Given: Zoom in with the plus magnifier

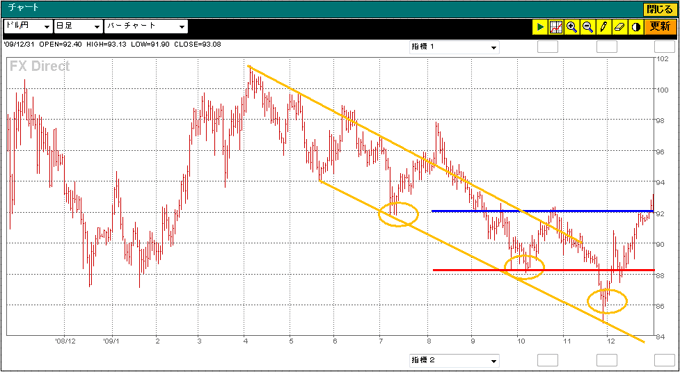Looking at the screenshot, I should [572, 27].
